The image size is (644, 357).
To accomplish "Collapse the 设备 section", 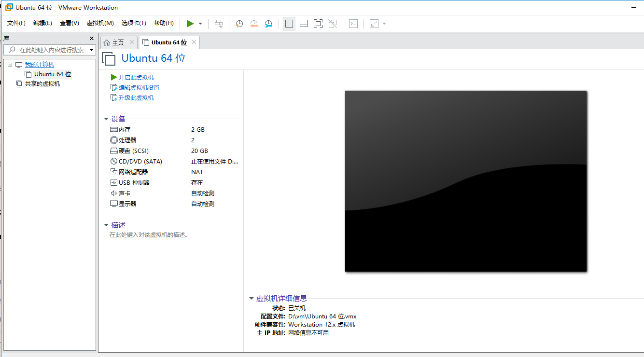I will [106, 119].
